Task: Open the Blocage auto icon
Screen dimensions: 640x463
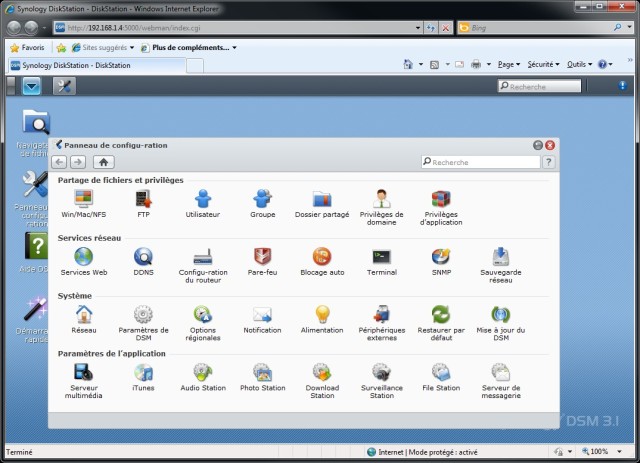Action: (x=322, y=257)
